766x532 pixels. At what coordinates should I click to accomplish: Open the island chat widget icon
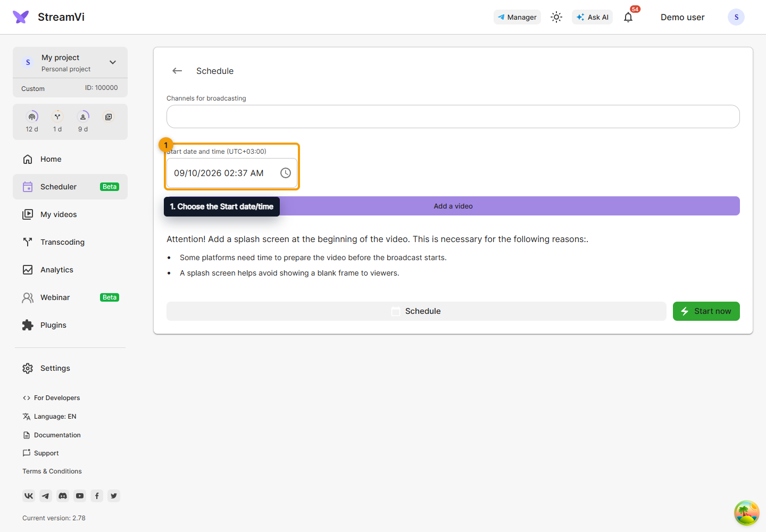click(747, 513)
